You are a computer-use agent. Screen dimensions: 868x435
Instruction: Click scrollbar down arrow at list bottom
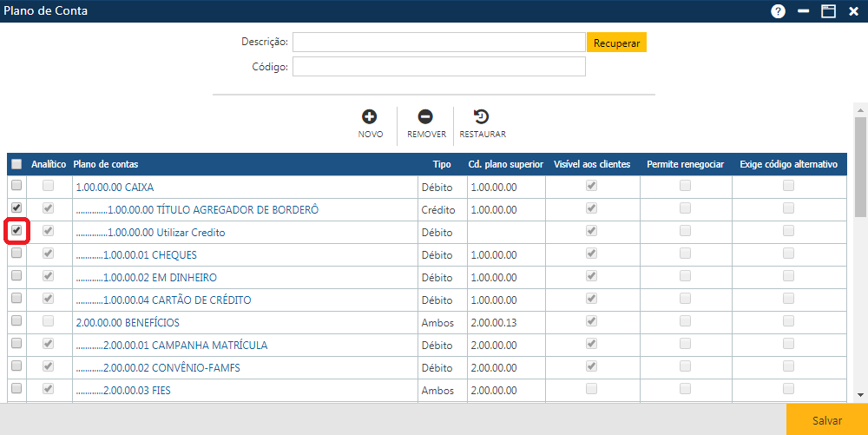[860, 395]
